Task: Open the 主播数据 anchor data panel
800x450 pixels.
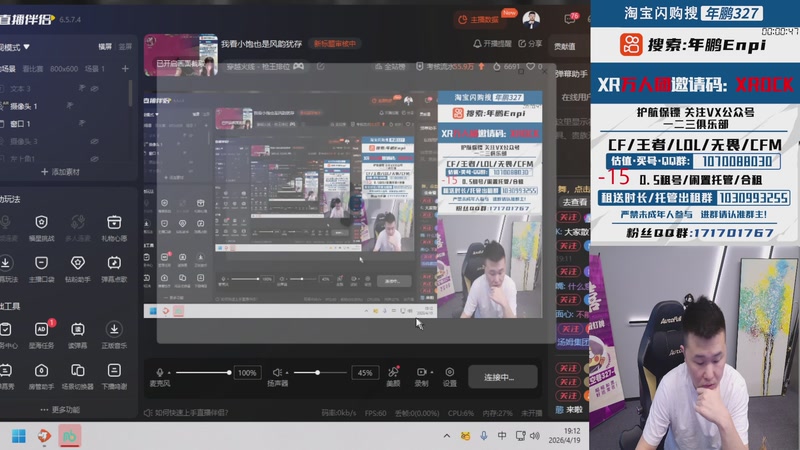Action: coord(479,19)
